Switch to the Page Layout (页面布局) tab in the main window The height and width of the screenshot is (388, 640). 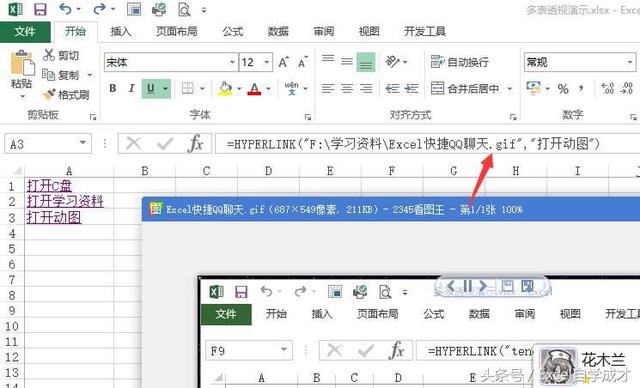click(x=177, y=31)
